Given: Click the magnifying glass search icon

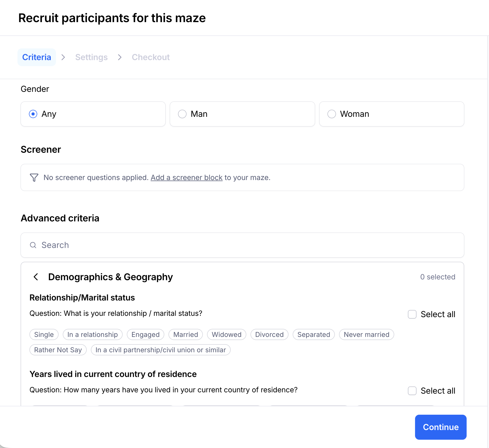Looking at the screenshot, I should coord(33,245).
